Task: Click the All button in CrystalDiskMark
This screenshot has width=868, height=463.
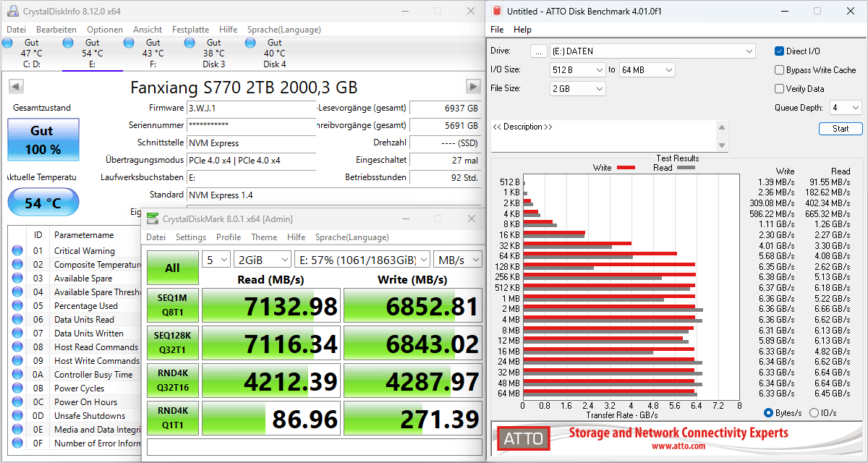Action: tap(172, 268)
